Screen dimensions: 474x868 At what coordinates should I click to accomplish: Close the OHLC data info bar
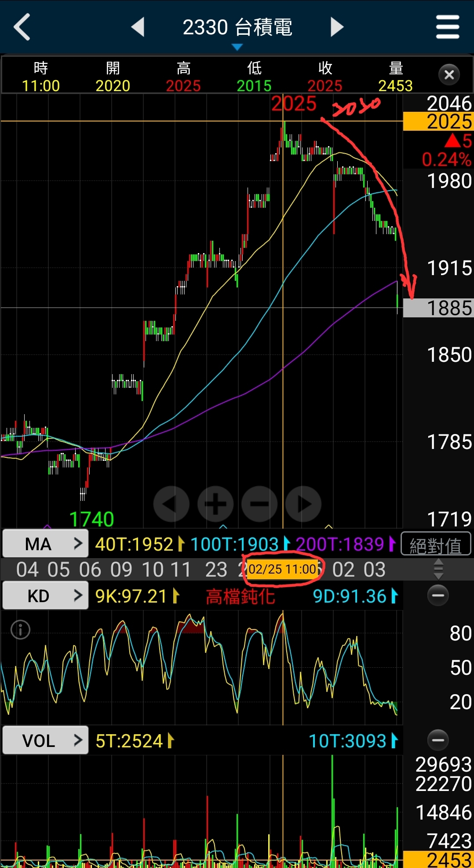click(x=449, y=75)
